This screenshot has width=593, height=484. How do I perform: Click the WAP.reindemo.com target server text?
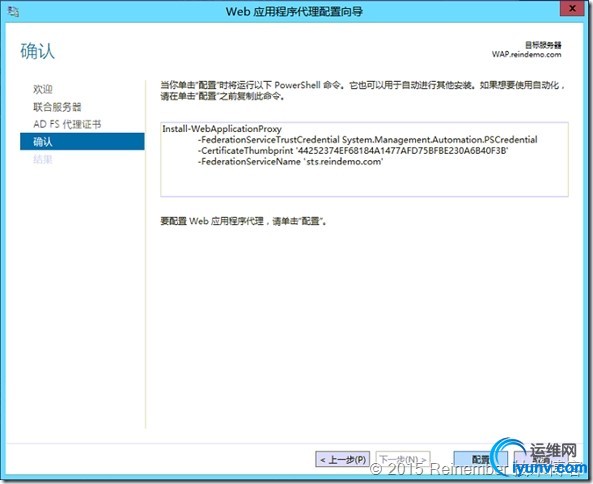coord(526,54)
